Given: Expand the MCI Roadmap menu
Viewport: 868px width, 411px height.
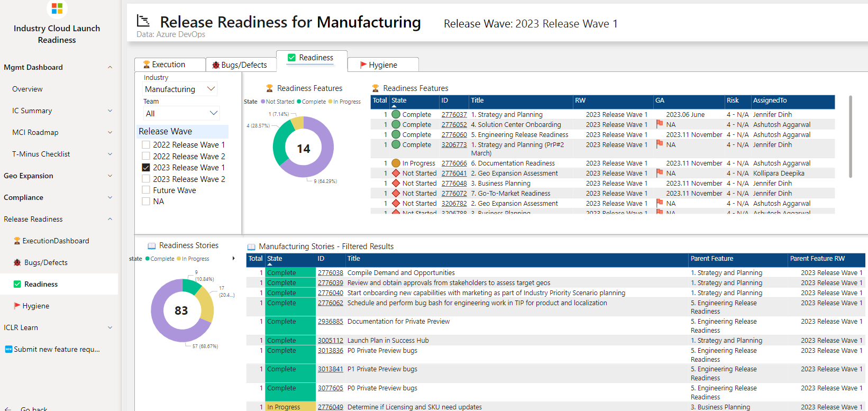Looking at the screenshot, I should click(x=110, y=132).
